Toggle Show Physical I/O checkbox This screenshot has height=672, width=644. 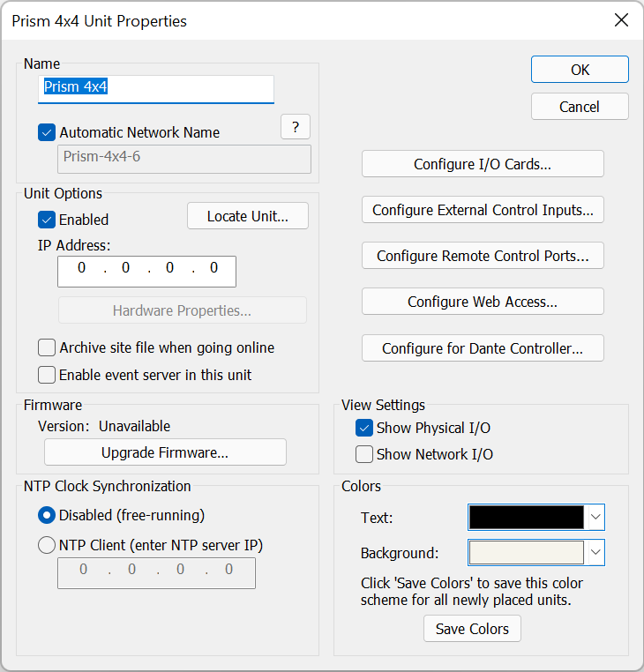[x=364, y=428]
